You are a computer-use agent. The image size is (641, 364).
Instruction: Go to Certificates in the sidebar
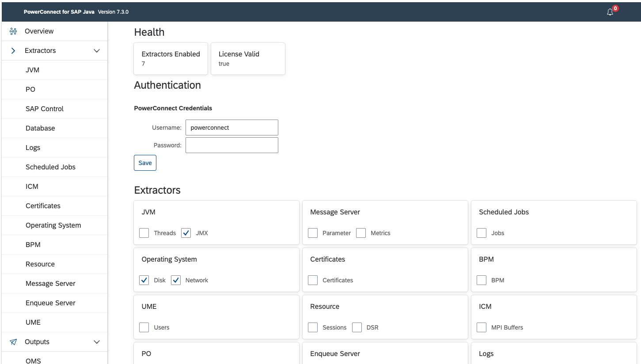coord(43,206)
